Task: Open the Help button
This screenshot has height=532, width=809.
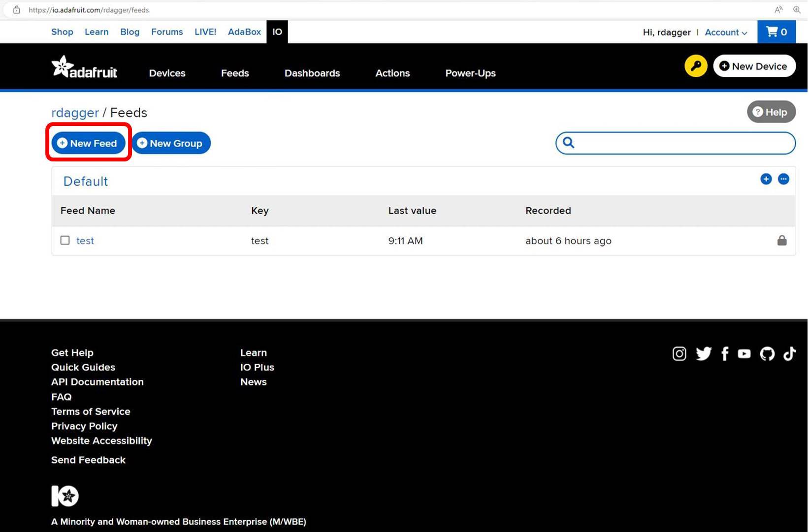Action: pyautogui.click(x=773, y=112)
